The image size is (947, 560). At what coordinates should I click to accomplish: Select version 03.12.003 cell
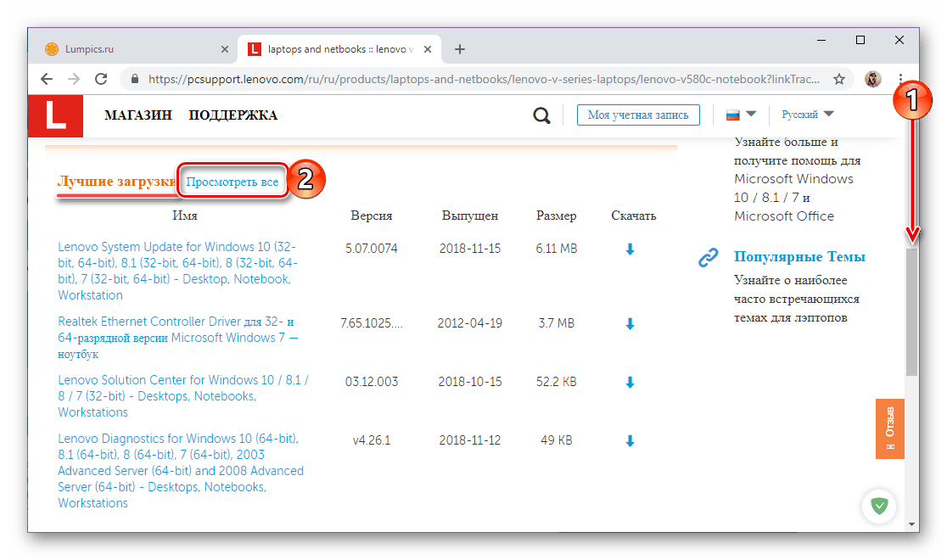tap(372, 382)
